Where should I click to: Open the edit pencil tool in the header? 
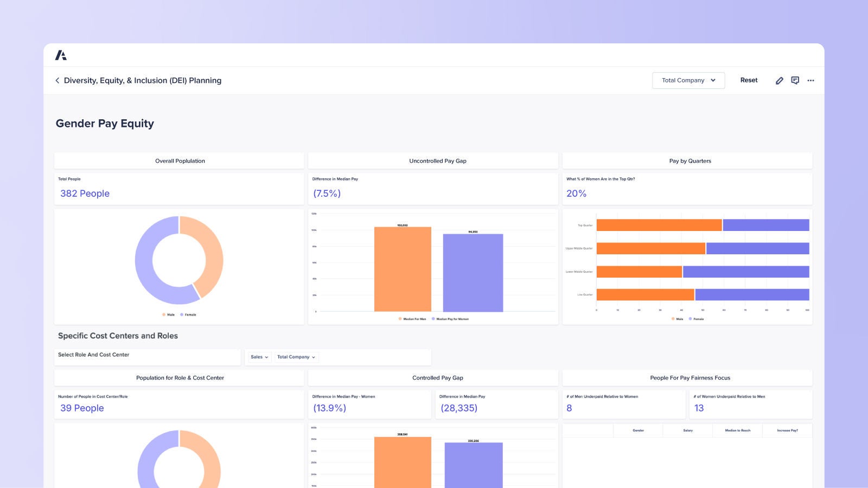pos(780,80)
